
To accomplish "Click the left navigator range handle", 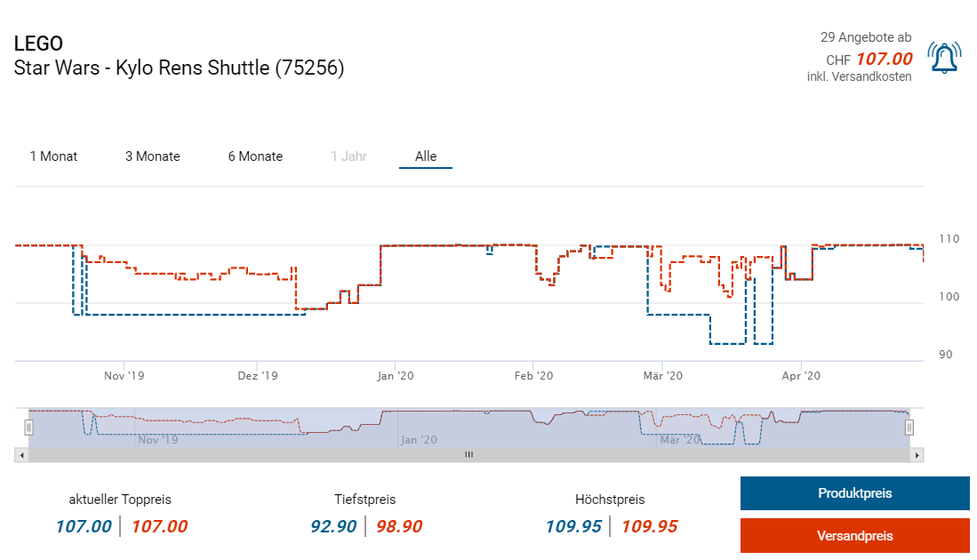I will (x=28, y=428).
